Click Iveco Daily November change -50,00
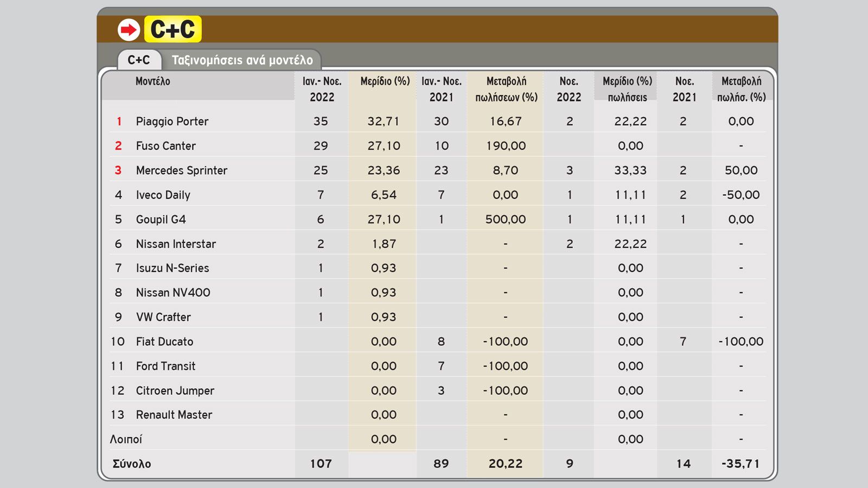Screen dimensions: 868x488 [x=741, y=195]
